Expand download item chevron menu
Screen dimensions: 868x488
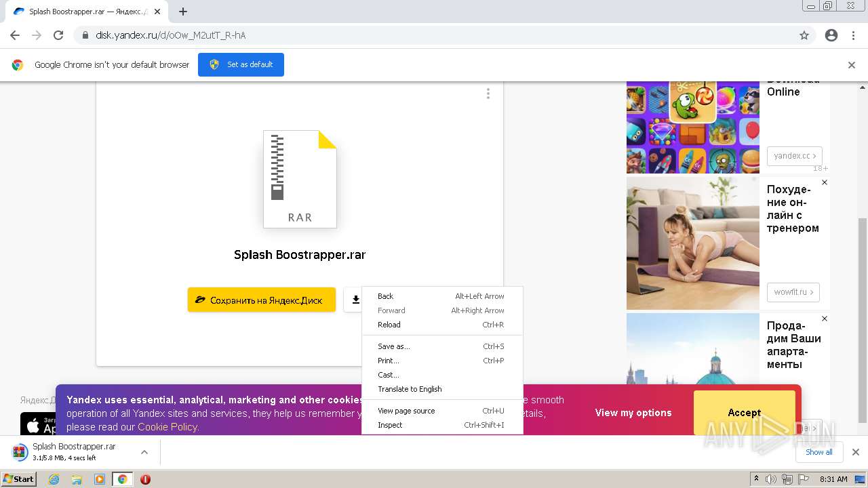click(x=144, y=452)
